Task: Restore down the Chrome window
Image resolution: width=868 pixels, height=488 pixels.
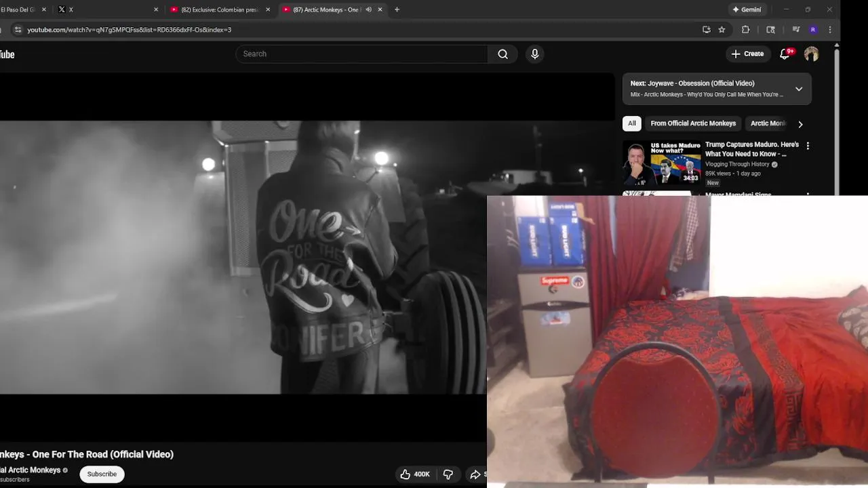Action: 808,9
